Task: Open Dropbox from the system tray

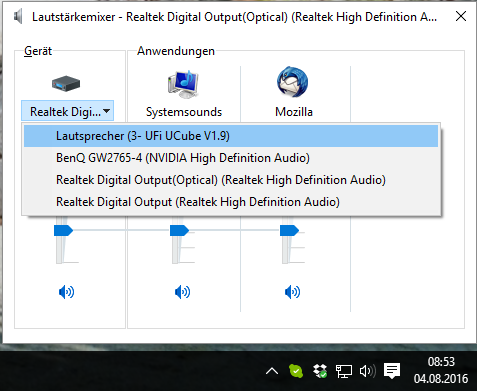Action: 320,371
